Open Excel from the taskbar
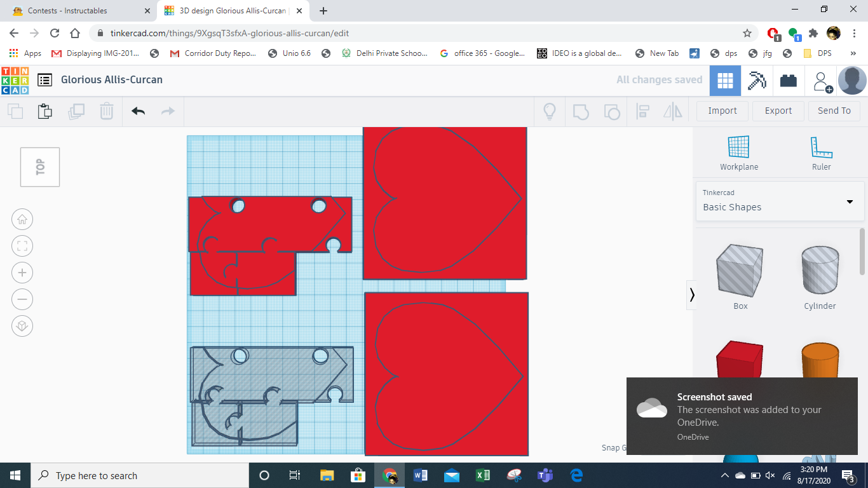Screen dimensions: 868x488 (483, 475)
